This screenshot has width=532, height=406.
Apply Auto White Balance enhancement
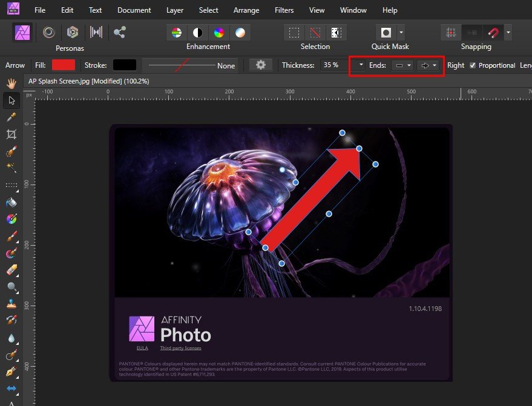pyautogui.click(x=240, y=33)
